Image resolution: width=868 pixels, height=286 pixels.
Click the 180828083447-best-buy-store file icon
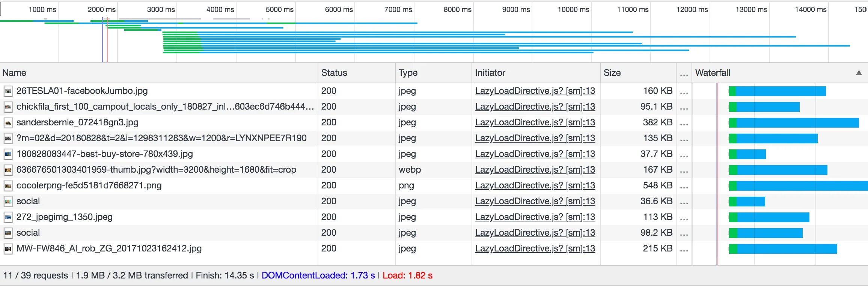point(8,154)
